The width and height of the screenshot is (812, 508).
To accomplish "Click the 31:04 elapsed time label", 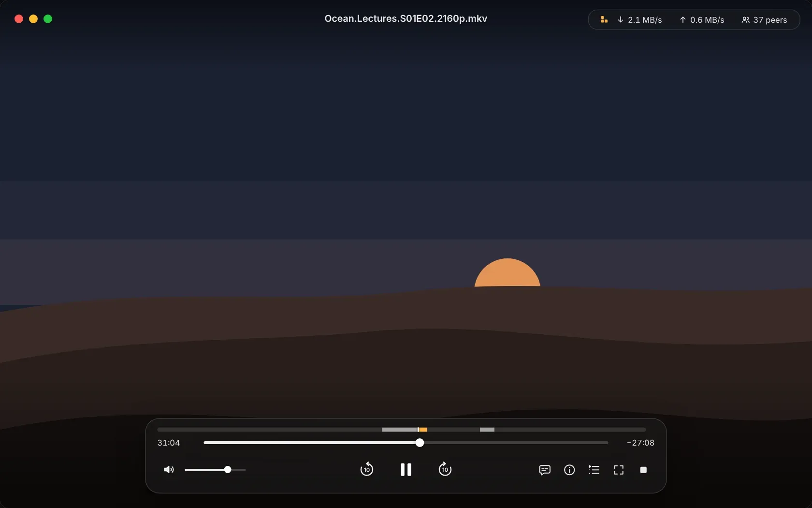I will point(169,443).
